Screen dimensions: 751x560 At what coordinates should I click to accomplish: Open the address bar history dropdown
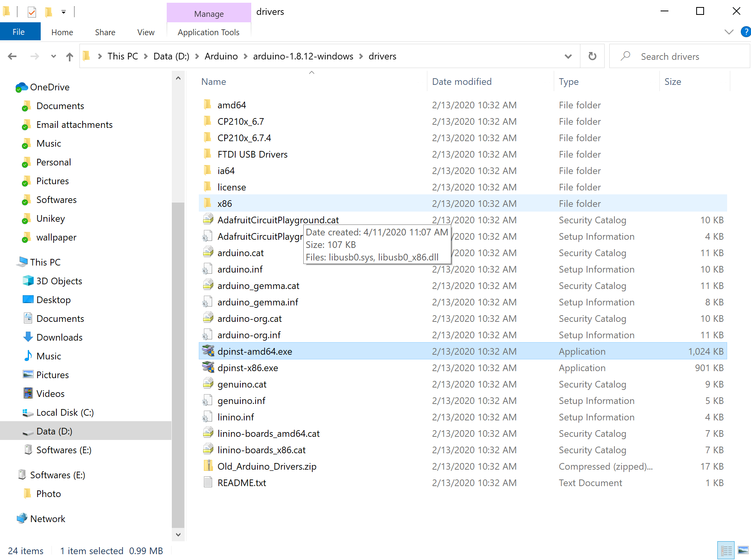(x=568, y=56)
